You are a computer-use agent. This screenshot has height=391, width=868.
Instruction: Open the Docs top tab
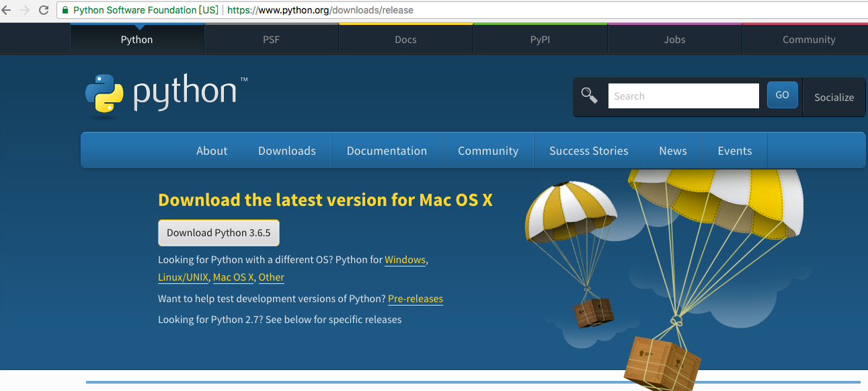[x=406, y=39]
